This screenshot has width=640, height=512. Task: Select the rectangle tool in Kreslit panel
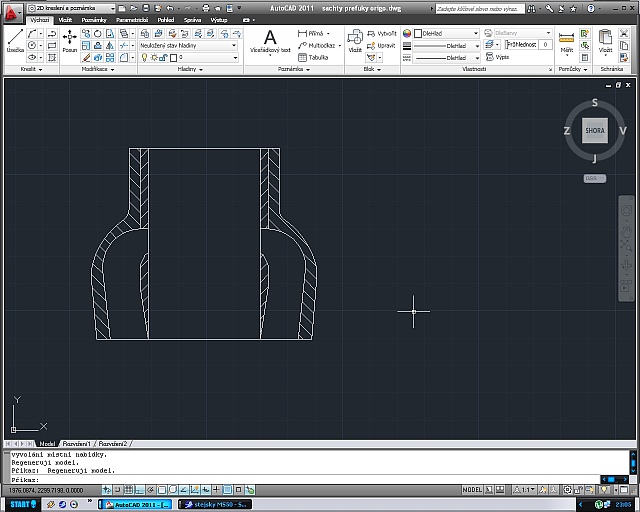(52, 45)
